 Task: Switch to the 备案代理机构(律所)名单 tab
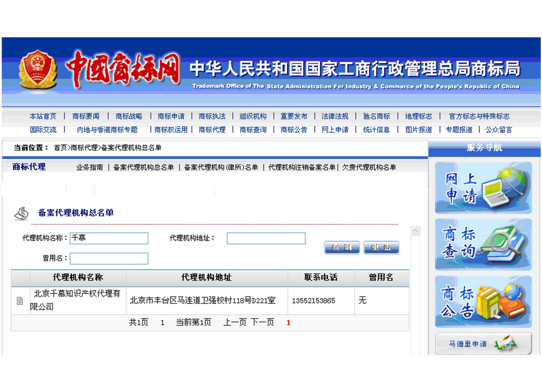221,167
